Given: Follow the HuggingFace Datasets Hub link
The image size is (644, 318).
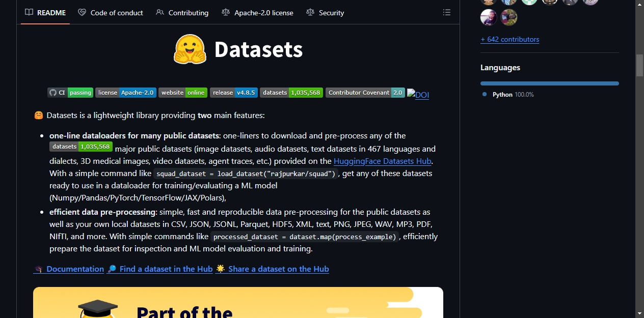Looking at the screenshot, I should coord(383,161).
